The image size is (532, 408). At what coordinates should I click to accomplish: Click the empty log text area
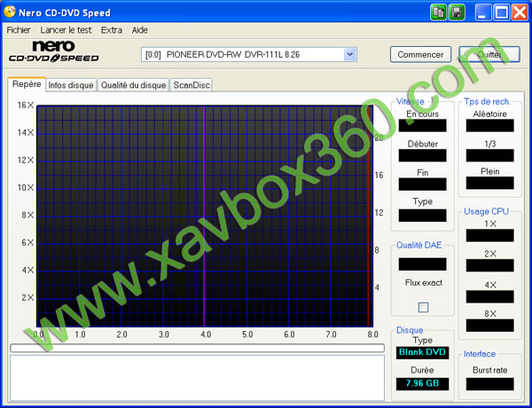pyautogui.click(x=197, y=378)
